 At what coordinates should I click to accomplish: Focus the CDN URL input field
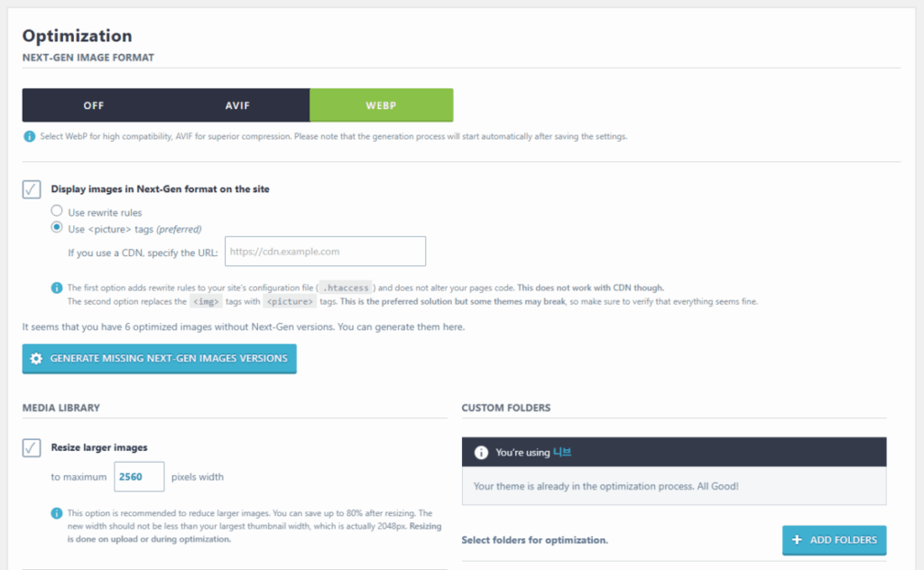pos(325,252)
